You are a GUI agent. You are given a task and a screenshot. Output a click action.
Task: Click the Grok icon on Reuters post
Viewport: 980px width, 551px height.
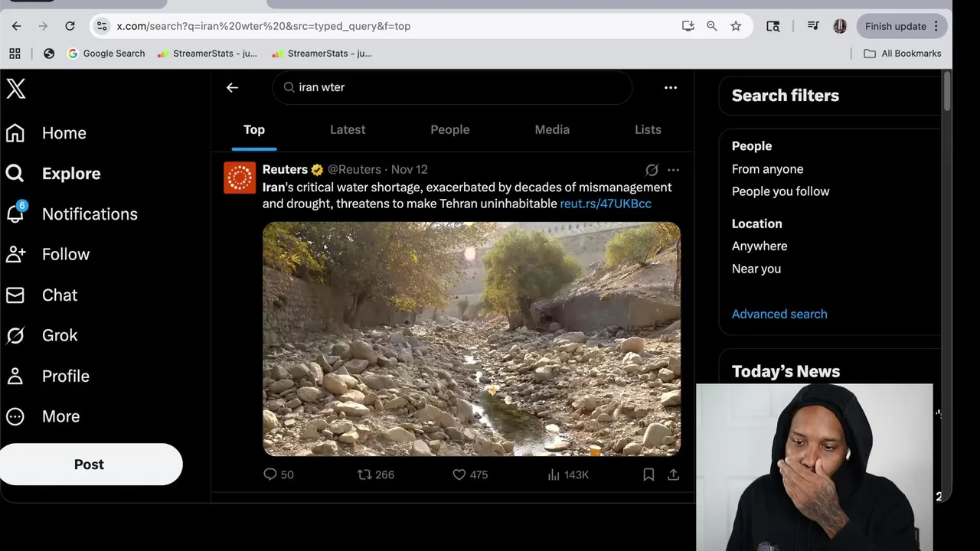click(652, 170)
